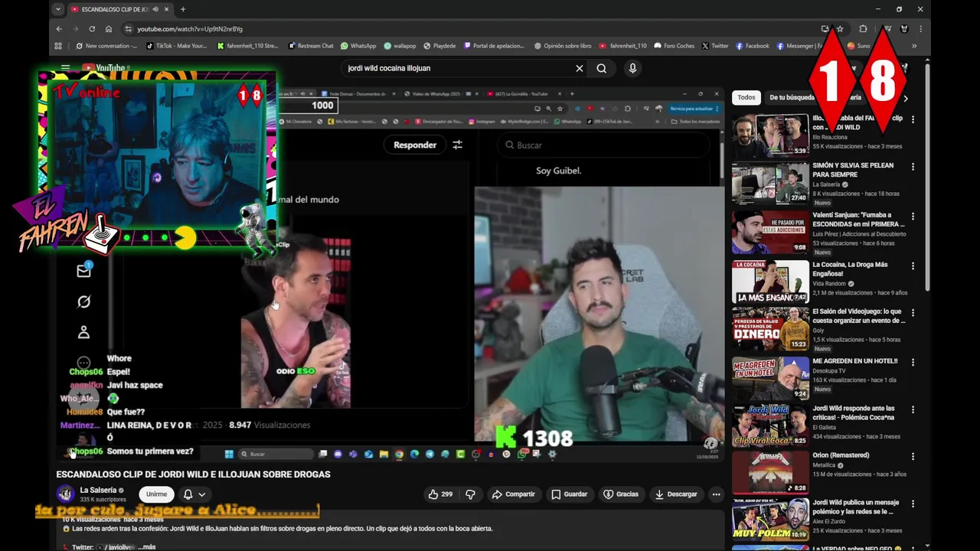Like the video showing 299 likes
The height and width of the screenshot is (551, 980).
coord(441,494)
